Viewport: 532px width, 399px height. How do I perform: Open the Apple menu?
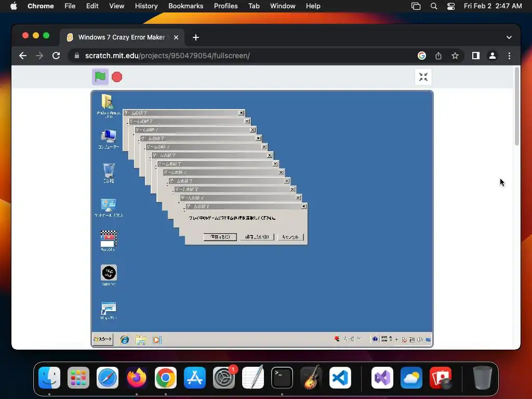[14, 6]
